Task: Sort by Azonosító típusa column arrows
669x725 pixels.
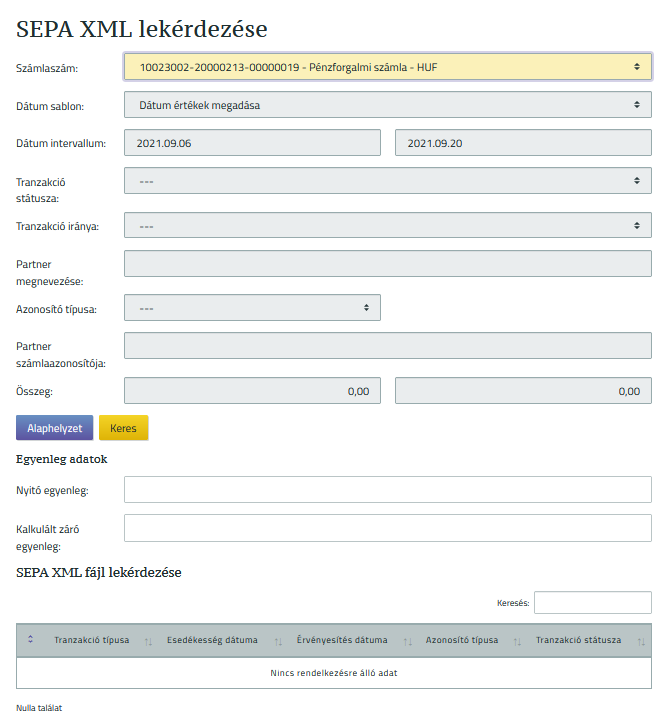Action: pyautogui.click(x=518, y=641)
